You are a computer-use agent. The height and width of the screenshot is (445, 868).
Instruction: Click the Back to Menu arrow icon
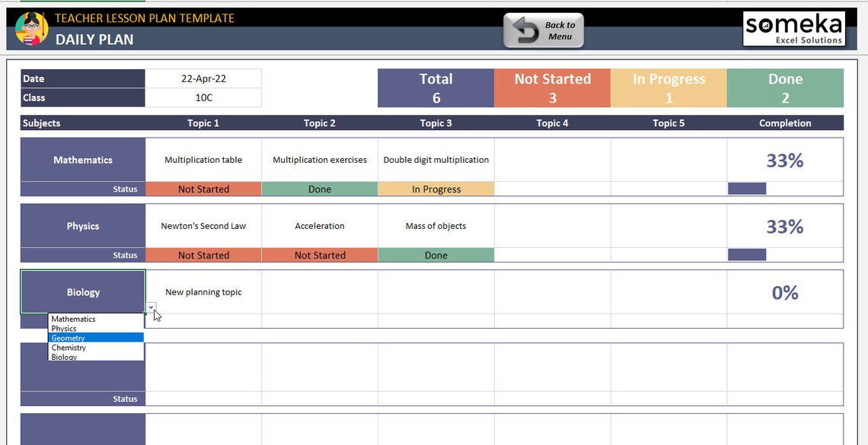click(x=525, y=30)
